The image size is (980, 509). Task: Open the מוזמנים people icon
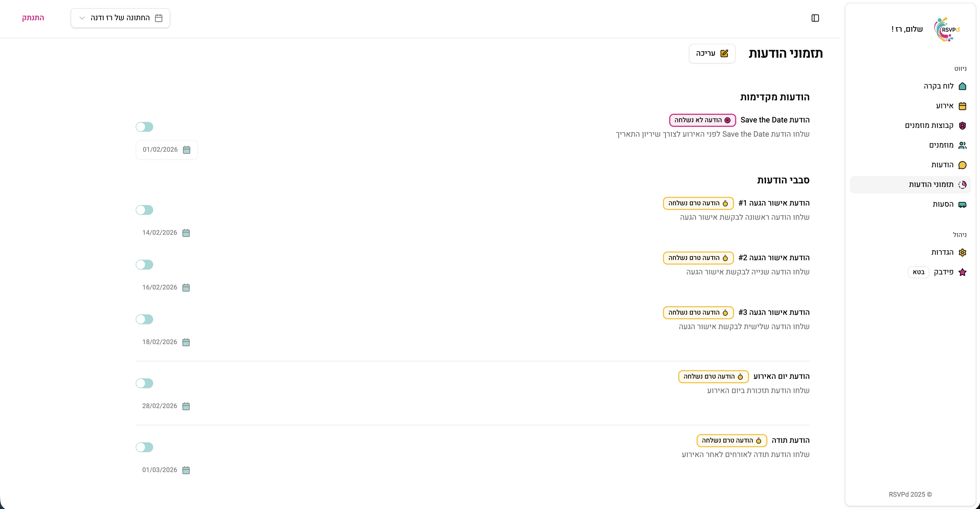(x=962, y=145)
